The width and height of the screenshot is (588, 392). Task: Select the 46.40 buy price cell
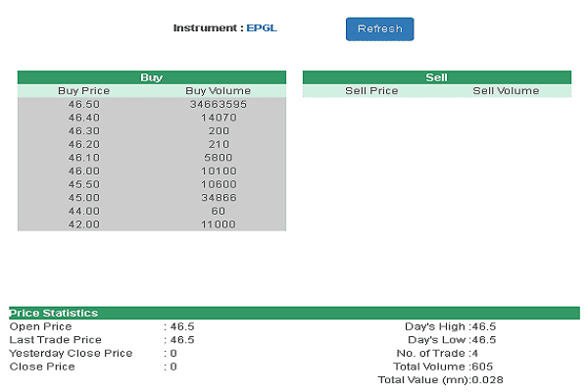coord(84,118)
